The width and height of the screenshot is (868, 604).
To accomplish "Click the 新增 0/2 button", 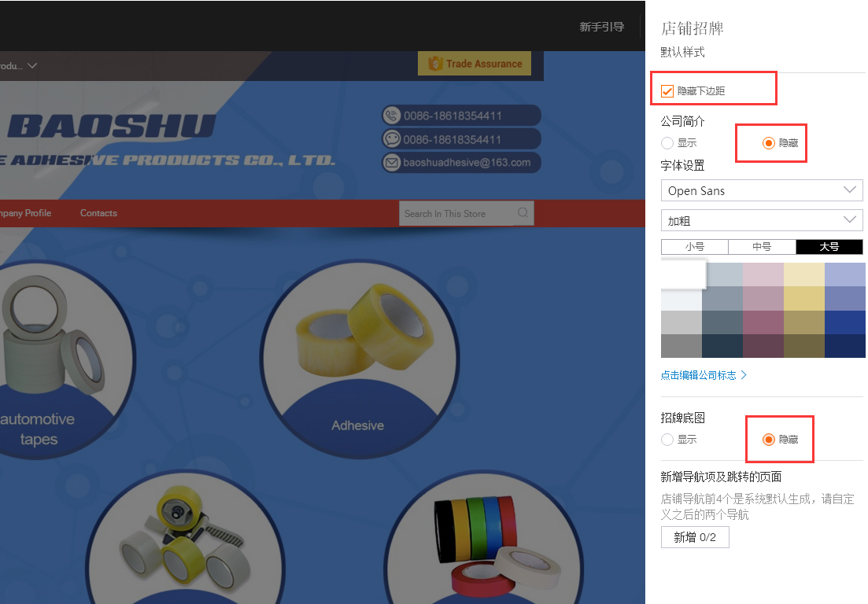I will [x=695, y=537].
